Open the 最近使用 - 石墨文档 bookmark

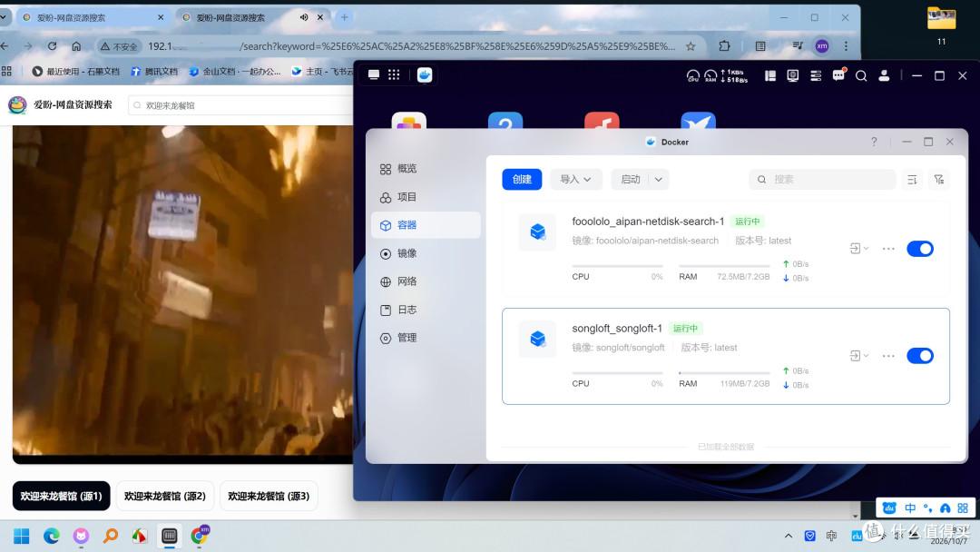point(75,72)
